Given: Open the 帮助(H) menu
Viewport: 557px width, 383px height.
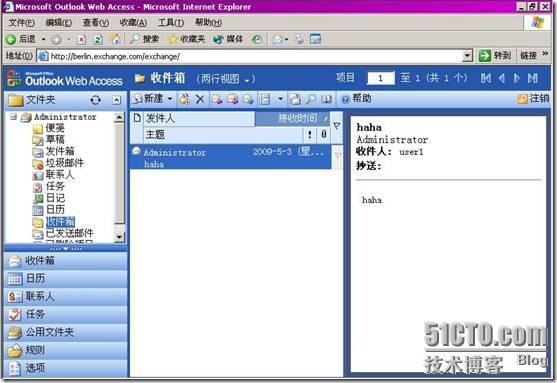Looking at the screenshot, I should click(x=209, y=23).
